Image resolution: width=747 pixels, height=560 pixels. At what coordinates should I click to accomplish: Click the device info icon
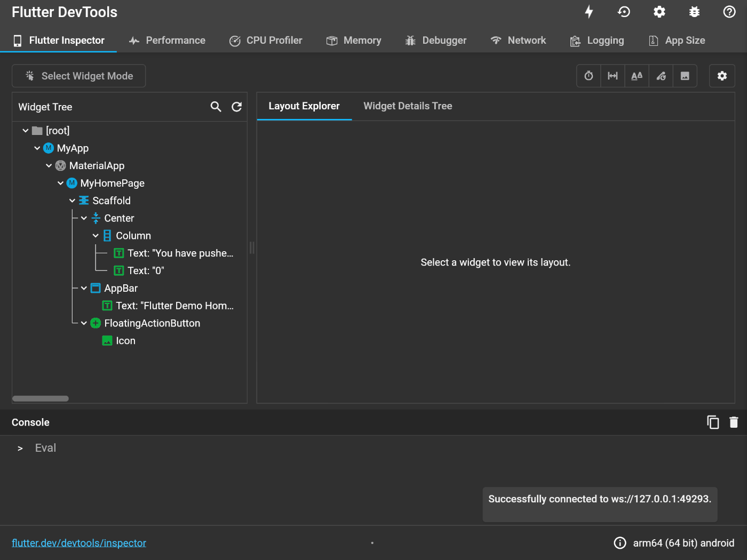point(620,543)
